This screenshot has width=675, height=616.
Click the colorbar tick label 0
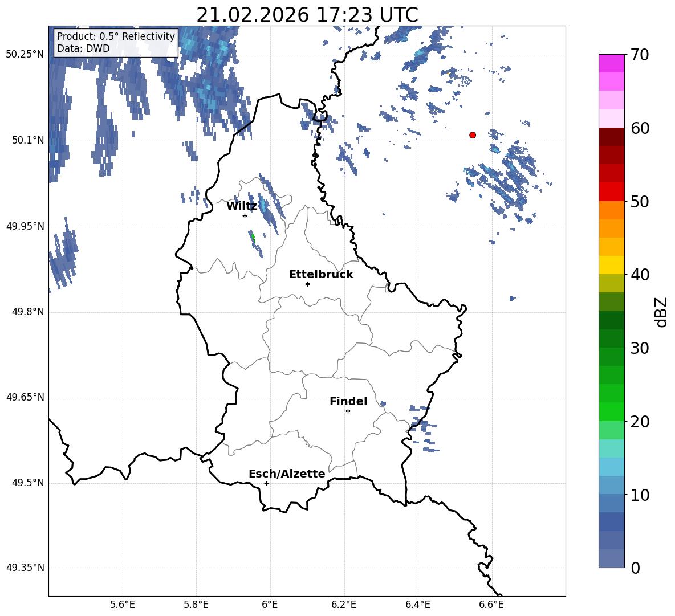pos(636,568)
